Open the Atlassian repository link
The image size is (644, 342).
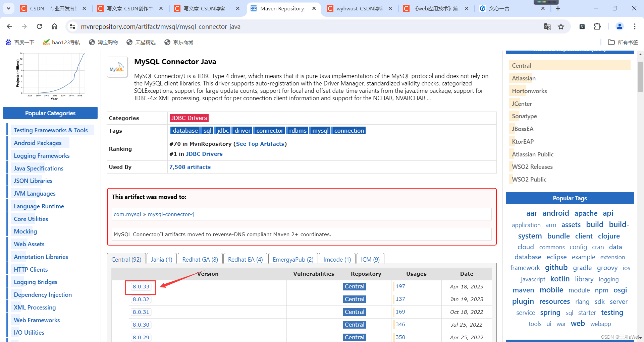[x=524, y=78]
